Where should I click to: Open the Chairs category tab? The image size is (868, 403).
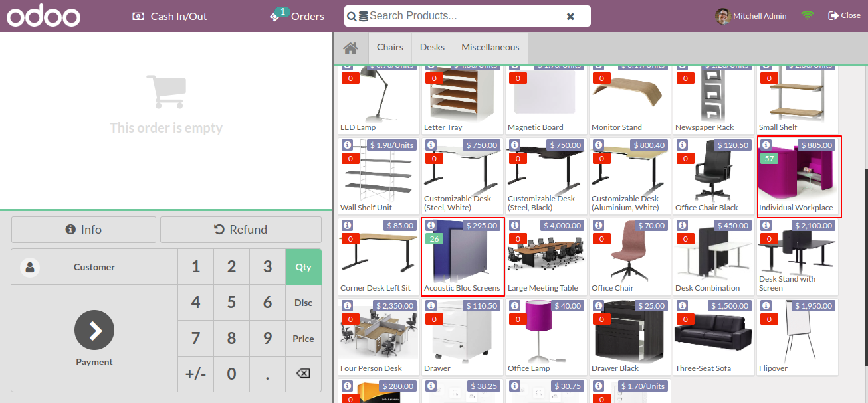click(x=390, y=48)
